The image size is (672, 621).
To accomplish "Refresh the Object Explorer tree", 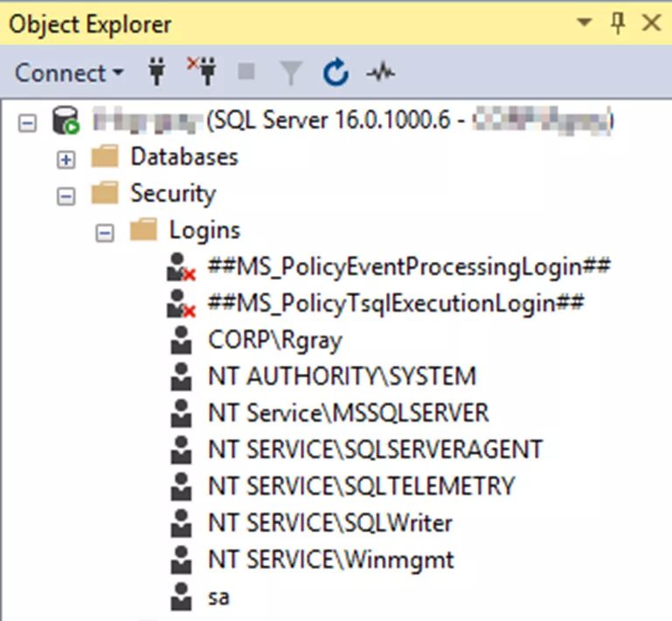I will coord(336,72).
